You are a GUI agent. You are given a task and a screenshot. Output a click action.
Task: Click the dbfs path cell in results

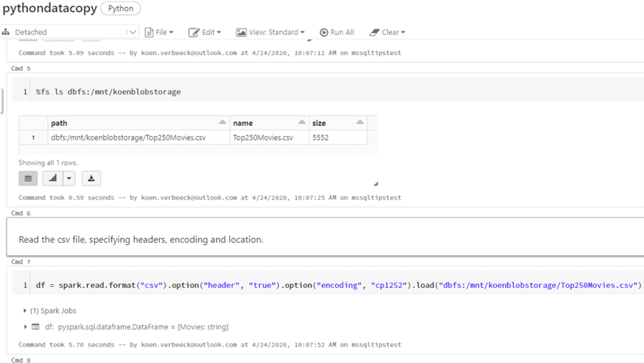[x=128, y=137]
